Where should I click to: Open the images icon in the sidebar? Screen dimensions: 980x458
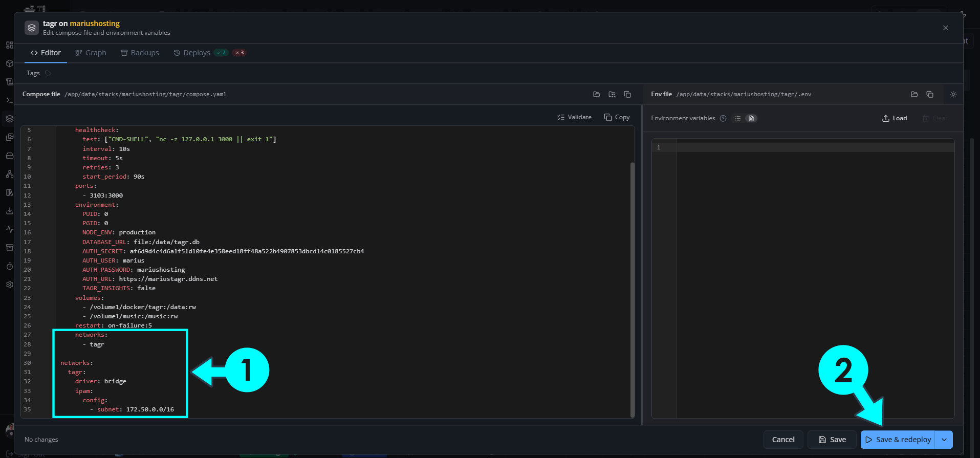point(9,137)
